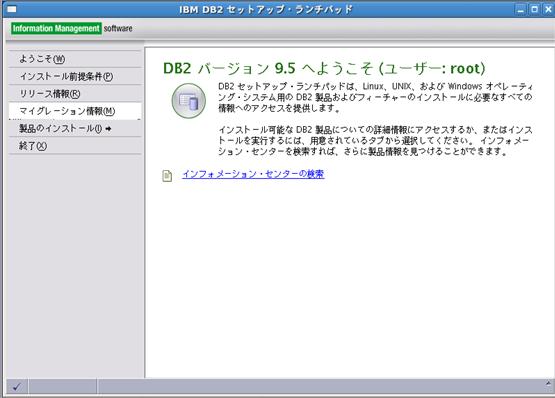
Task: Open the ようこそ(W) welcome tab
Action: [x=75, y=59]
